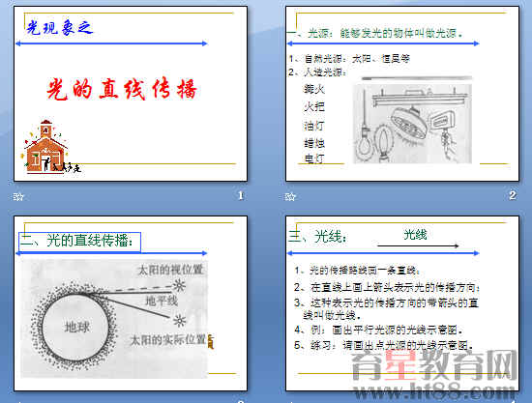Click the 自然光源 line on slide 2
Screen dimensions: 532x403
pos(349,59)
